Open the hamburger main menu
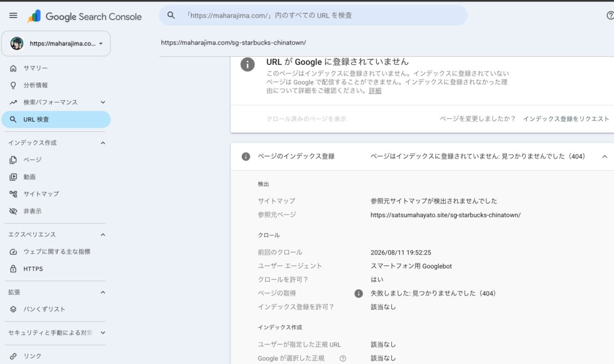Screen dimensions: 614x364 pyautogui.click(x=13, y=16)
